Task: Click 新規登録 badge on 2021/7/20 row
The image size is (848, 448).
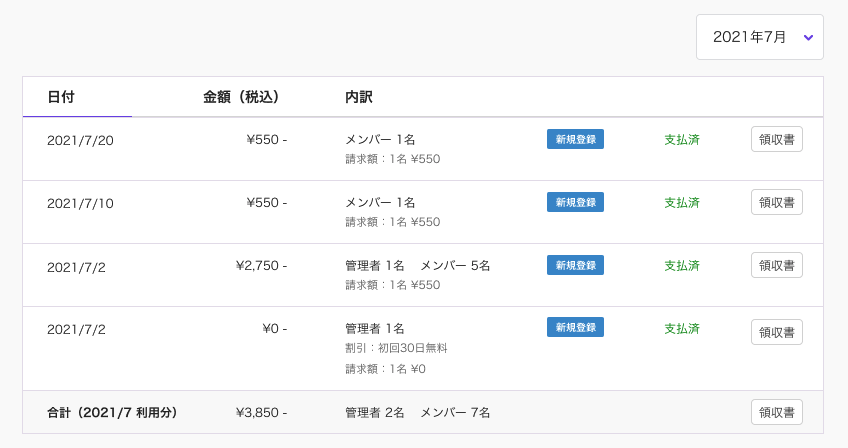Action: (x=575, y=139)
